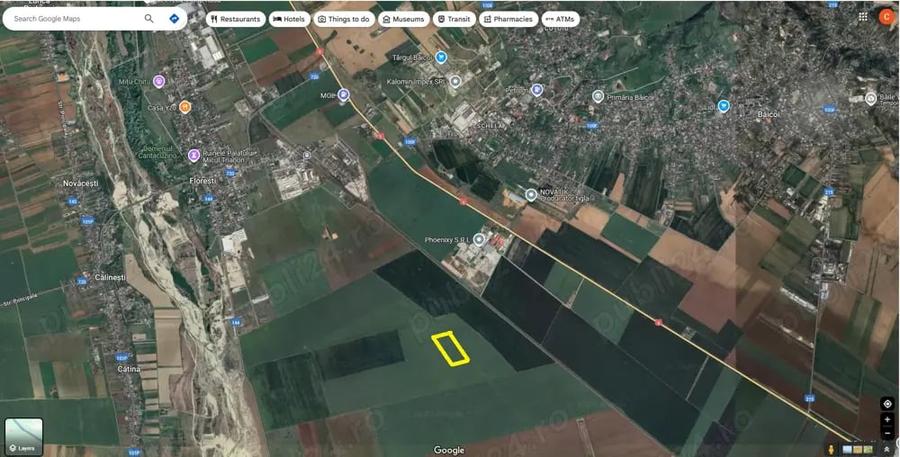Click into the Search Google Maps field

(75, 18)
